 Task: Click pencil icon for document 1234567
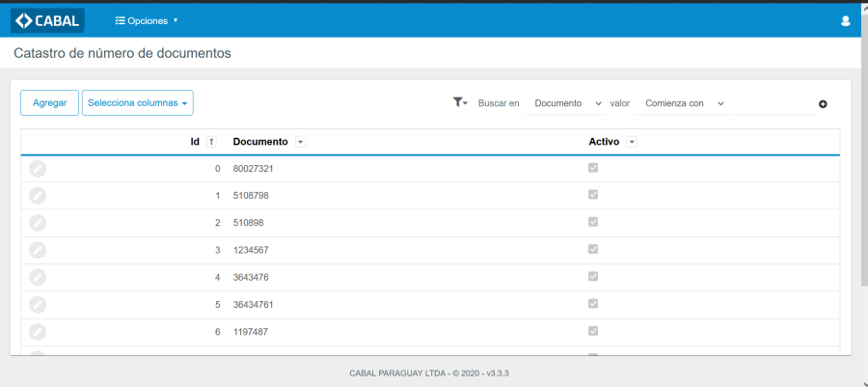38,250
